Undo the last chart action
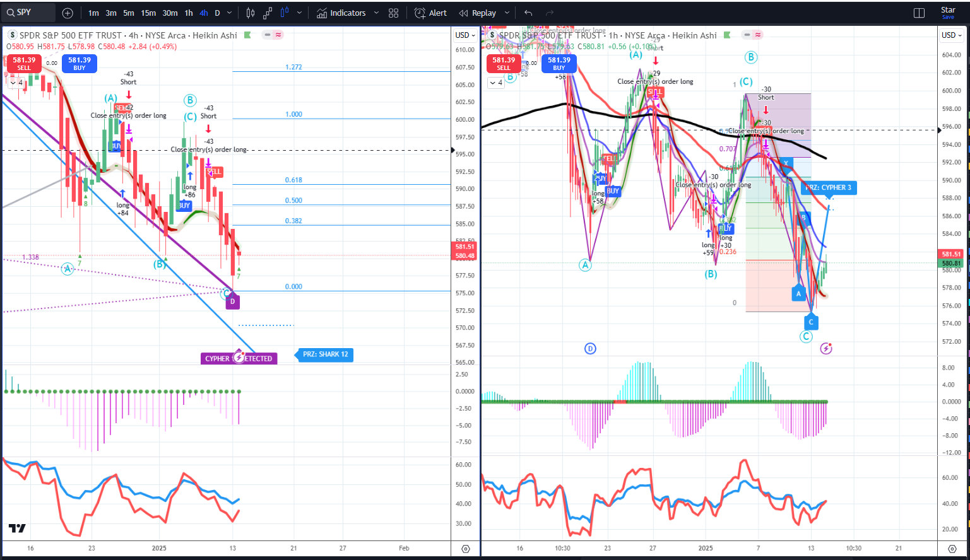The height and width of the screenshot is (560, 970). [528, 13]
